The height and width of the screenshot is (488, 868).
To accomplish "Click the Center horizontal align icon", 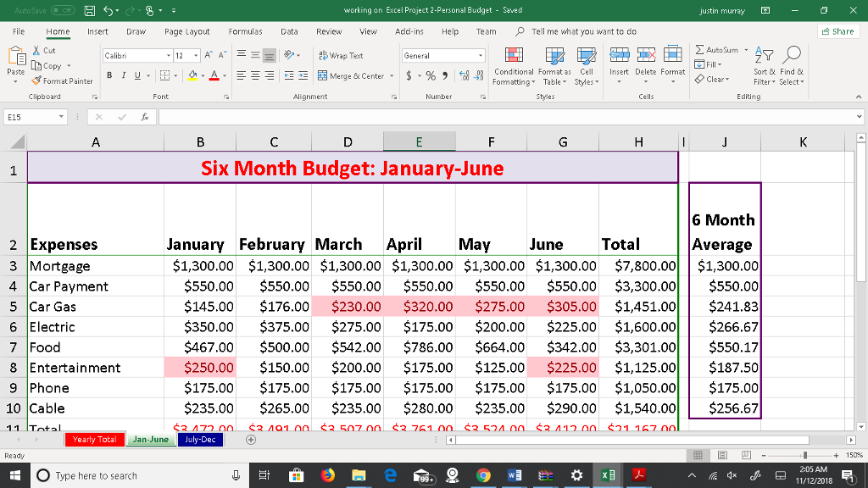I will [x=255, y=75].
